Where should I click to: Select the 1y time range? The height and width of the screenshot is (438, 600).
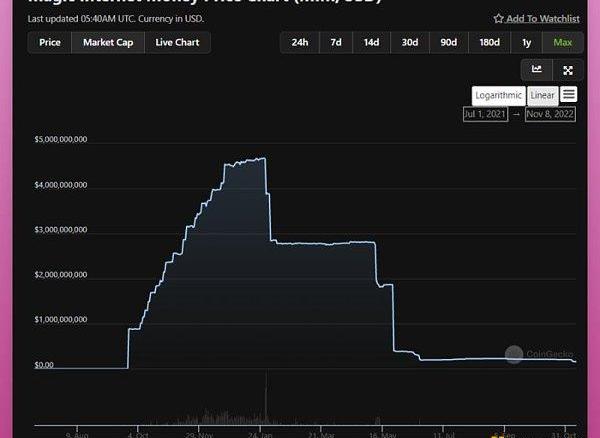[527, 42]
